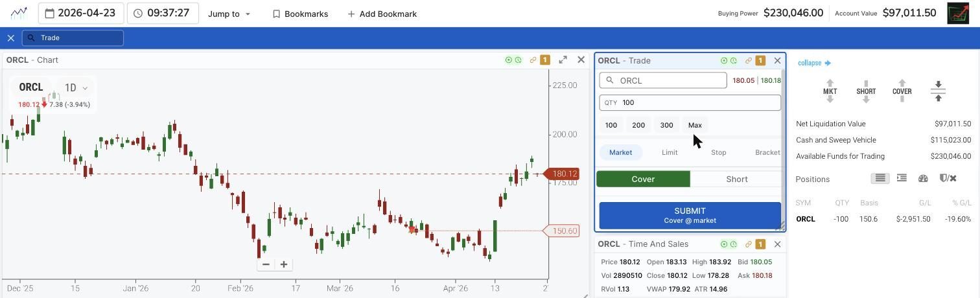Viewport: 980px width, 298px height.
Task: Click link group badge 1 on Chart panel
Action: pyautogui.click(x=545, y=60)
